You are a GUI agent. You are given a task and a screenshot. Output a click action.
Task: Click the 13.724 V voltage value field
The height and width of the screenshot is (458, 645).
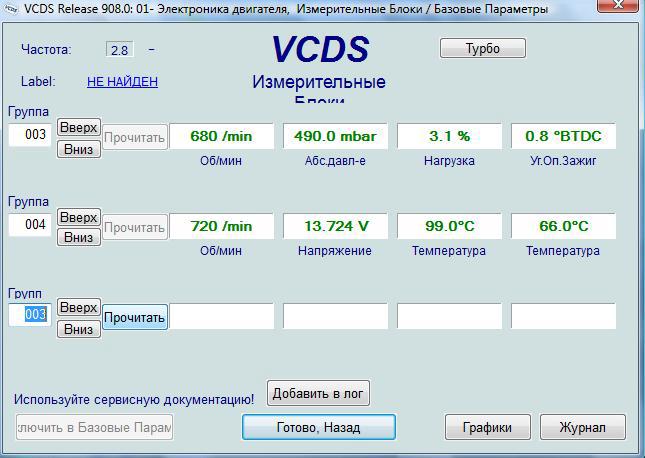(335, 226)
